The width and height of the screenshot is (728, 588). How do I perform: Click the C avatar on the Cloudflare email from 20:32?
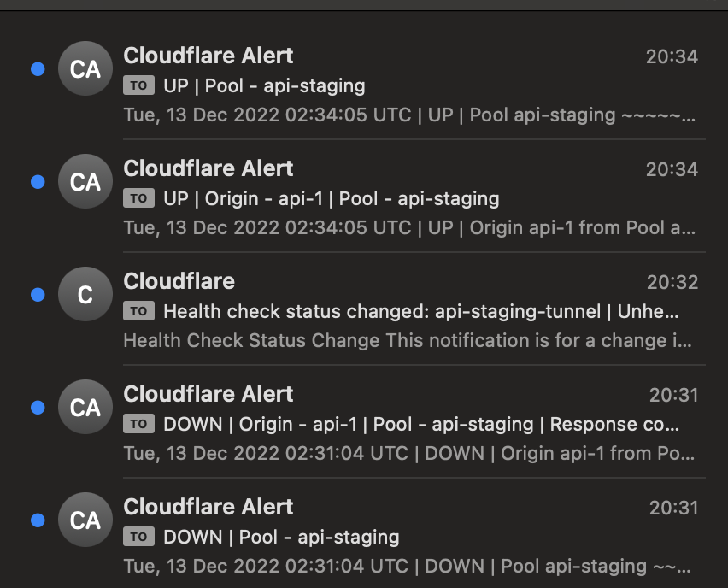(85, 294)
